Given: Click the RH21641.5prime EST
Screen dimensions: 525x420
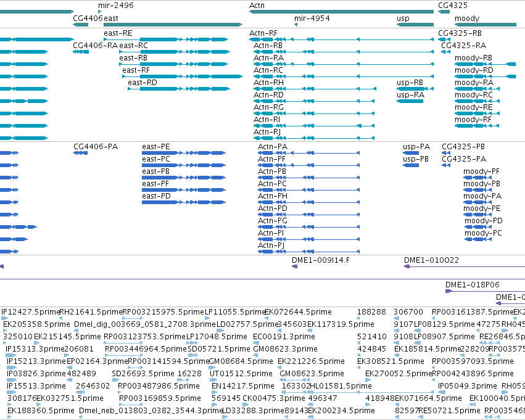Looking at the screenshot, I should coord(61,318).
